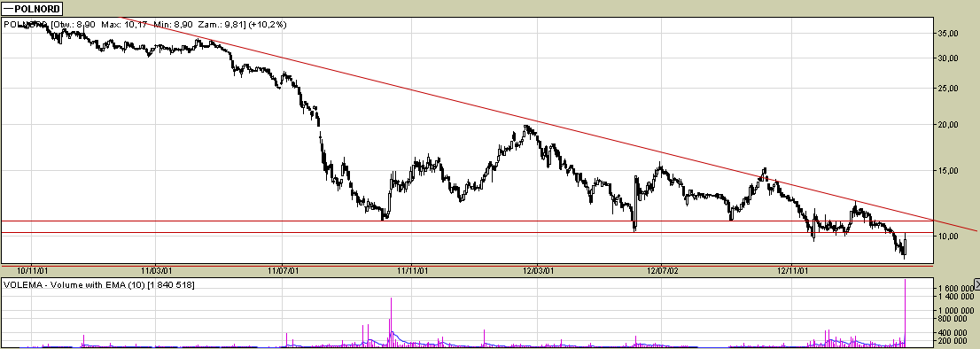Click the 11/11/01 date label
The width and height of the screenshot is (980, 349).
click(412, 272)
